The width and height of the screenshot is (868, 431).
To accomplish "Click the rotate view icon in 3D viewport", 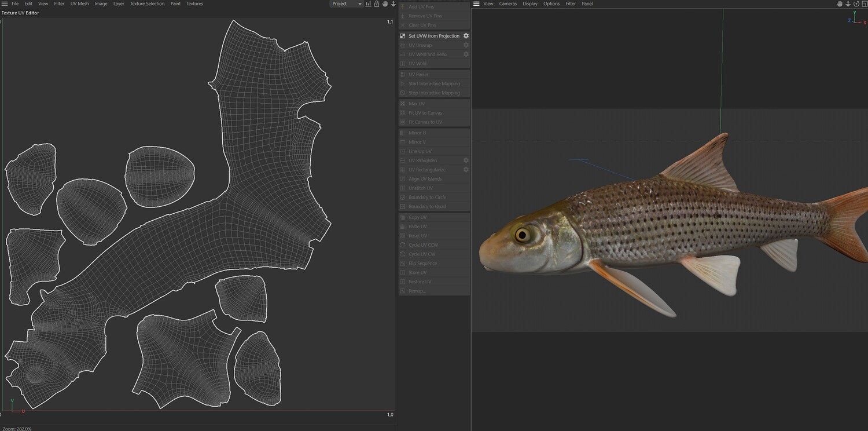I will 856,4.
